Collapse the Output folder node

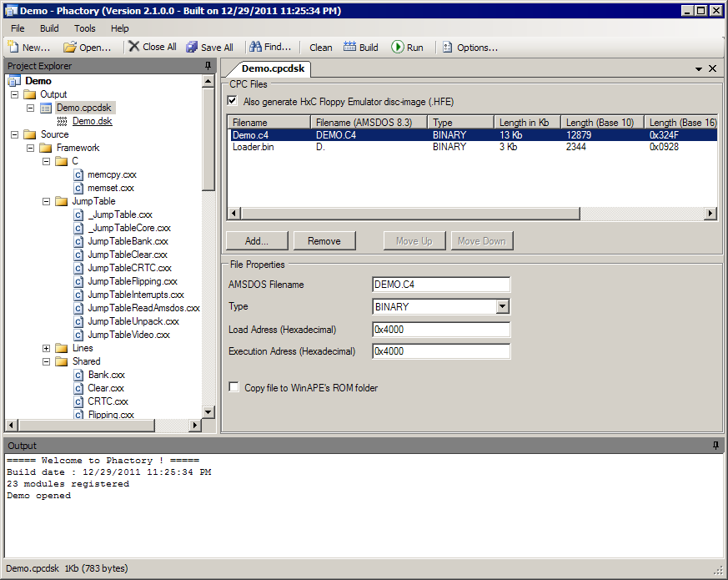(15, 94)
